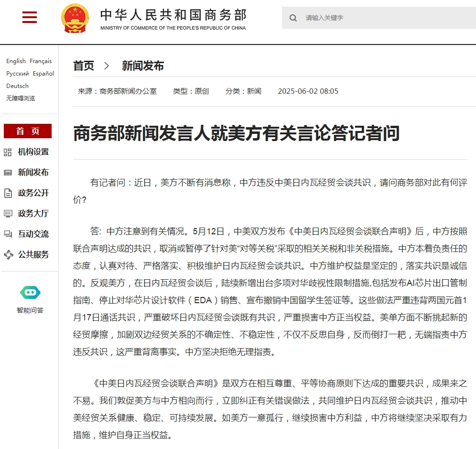Click the 互动交流 chat icon

click(x=8, y=234)
